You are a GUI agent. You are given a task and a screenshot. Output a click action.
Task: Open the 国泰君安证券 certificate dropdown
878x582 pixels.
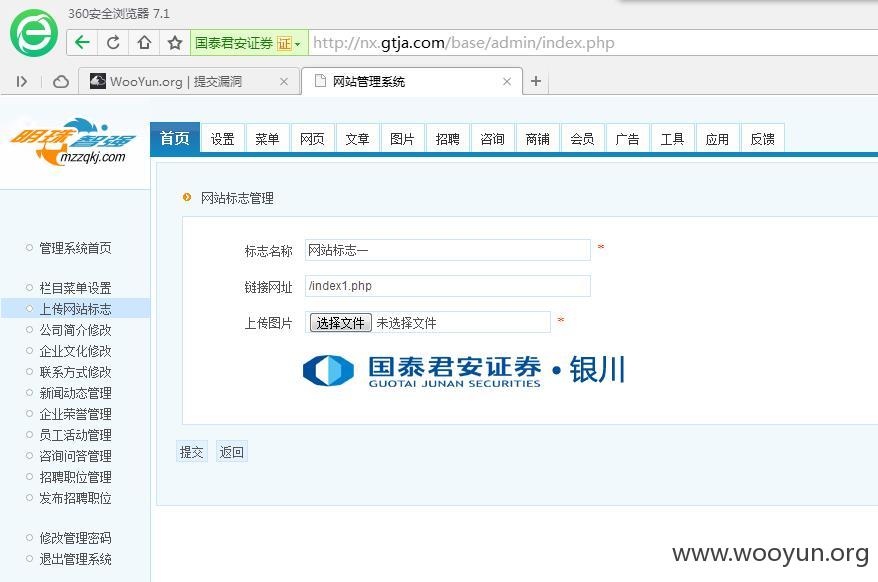tap(249, 43)
